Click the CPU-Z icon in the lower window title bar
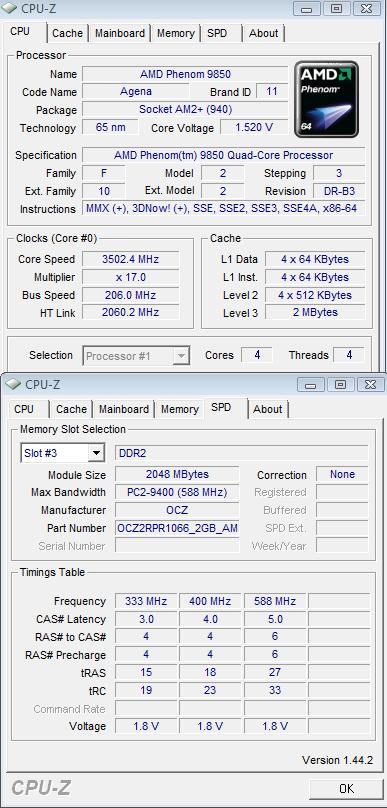Viewport: 387px width, 808px height. [x=13, y=384]
